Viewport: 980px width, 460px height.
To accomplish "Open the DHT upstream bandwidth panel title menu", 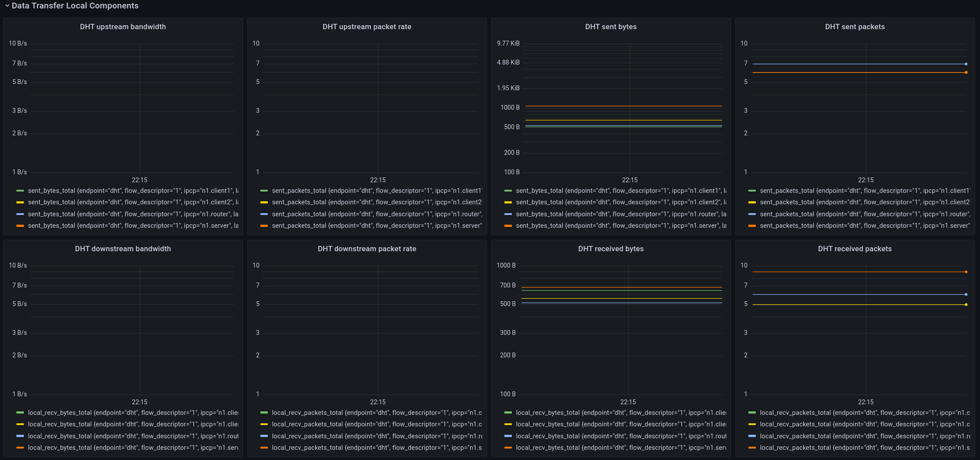I will [x=123, y=27].
